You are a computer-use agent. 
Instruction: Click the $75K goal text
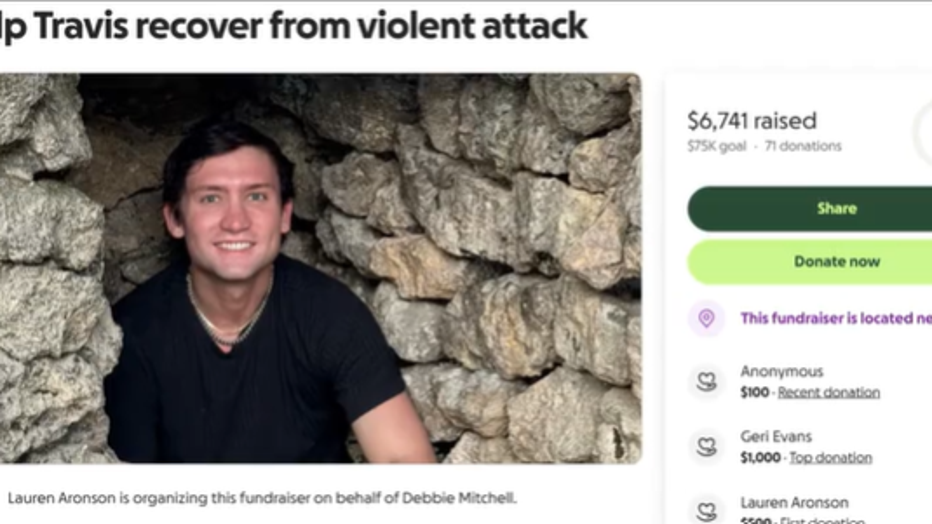click(716, 146)
